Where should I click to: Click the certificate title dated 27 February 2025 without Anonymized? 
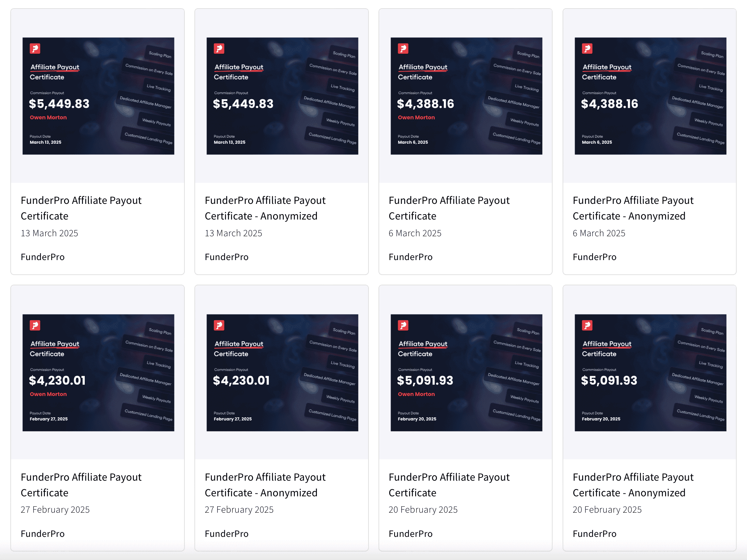coord(81,485)
